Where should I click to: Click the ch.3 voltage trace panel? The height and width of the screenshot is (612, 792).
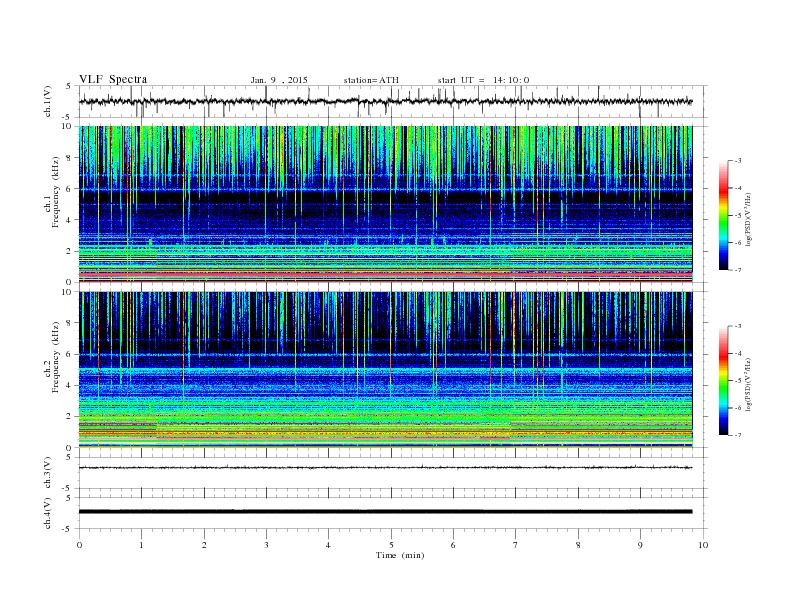tap(393, 473)
